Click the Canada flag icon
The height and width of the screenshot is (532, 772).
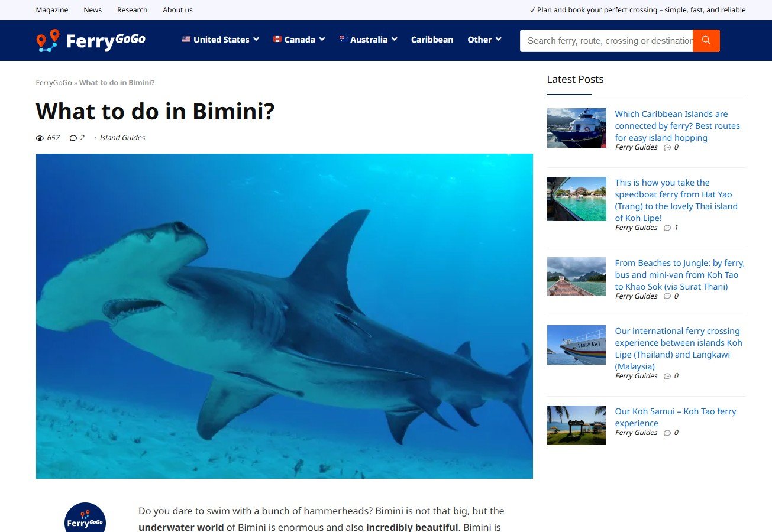277,39
